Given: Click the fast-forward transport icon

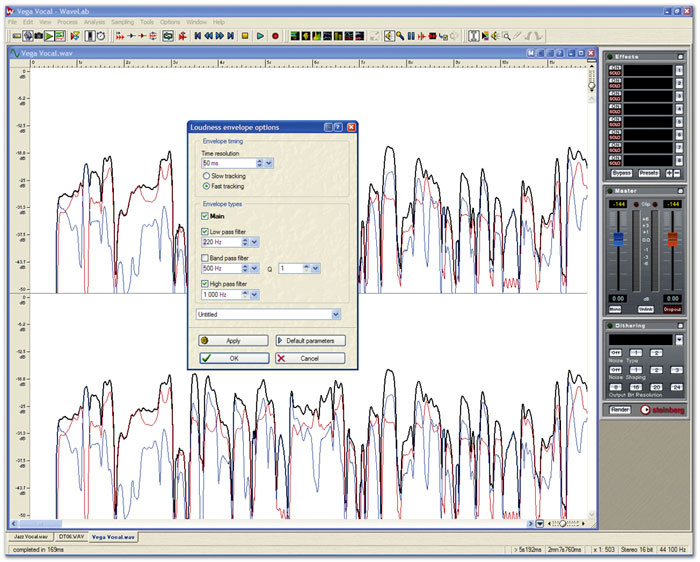Looking at the screenshot, I should [x=219, y=36].
